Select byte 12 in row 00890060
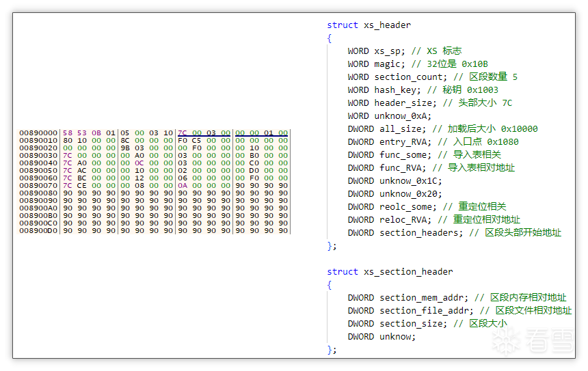 click(x=139, y=178)
